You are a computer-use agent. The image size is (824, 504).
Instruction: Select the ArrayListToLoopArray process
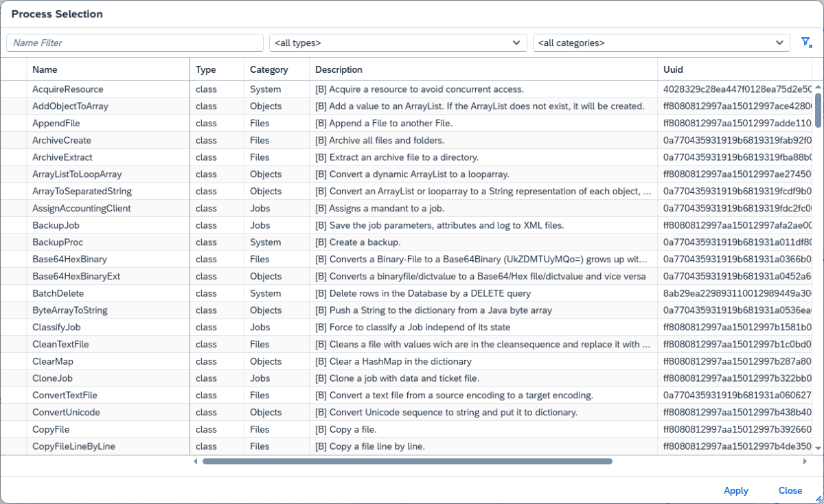pyautogui.click(x=77, y=174)
